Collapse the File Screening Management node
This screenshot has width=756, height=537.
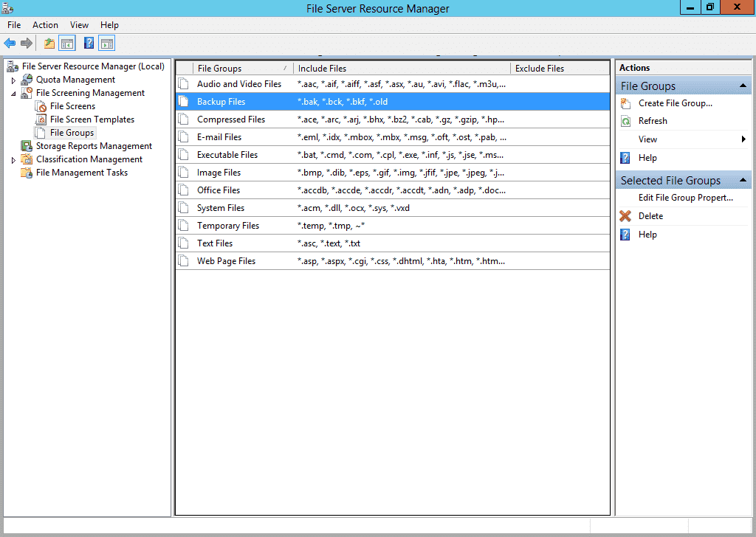(13, 94)
